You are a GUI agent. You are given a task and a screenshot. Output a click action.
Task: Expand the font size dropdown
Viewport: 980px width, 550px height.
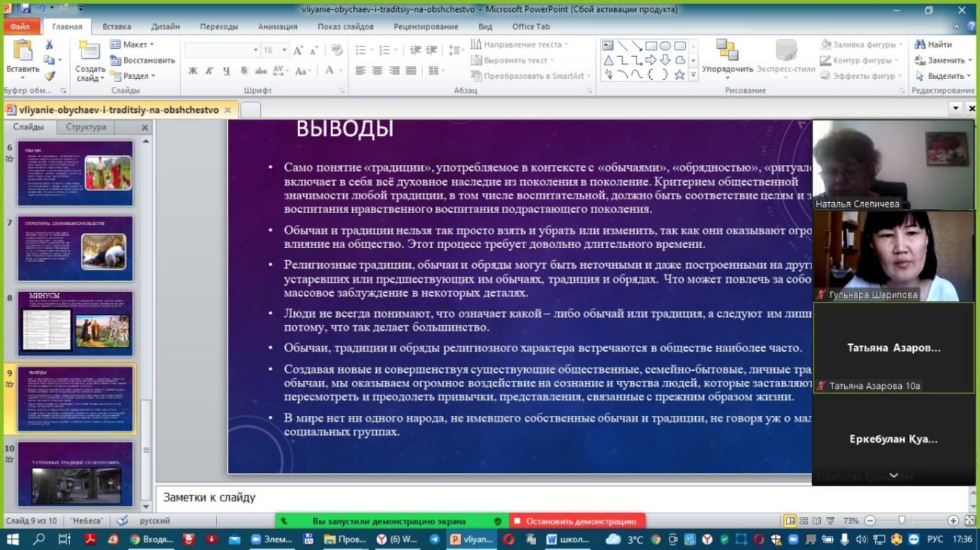click(284, 50)
